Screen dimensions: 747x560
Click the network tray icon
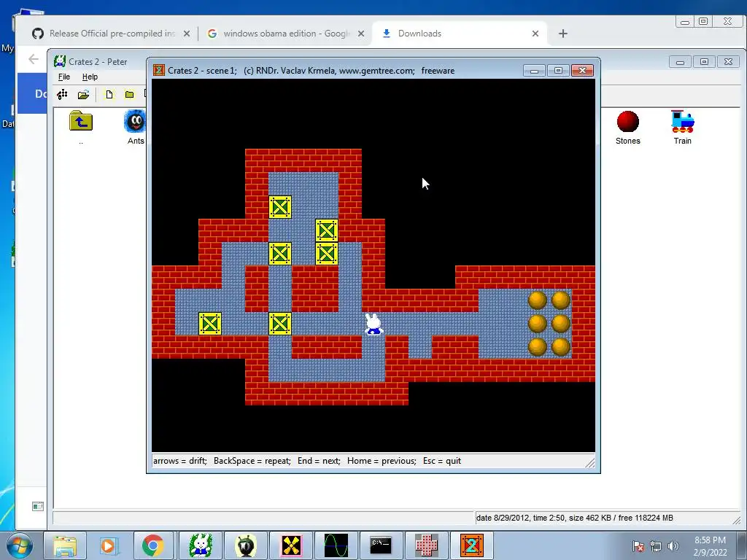[x=656, y=546]
